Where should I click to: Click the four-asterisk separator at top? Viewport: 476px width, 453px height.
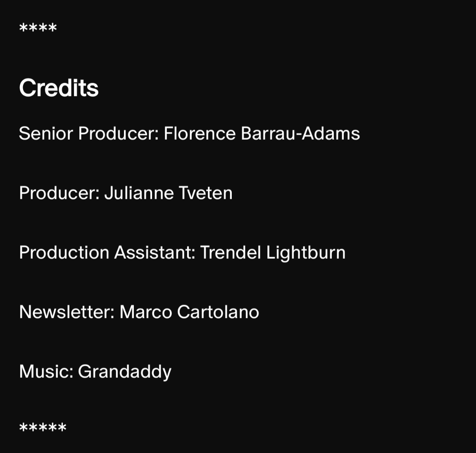pos(38,28)
